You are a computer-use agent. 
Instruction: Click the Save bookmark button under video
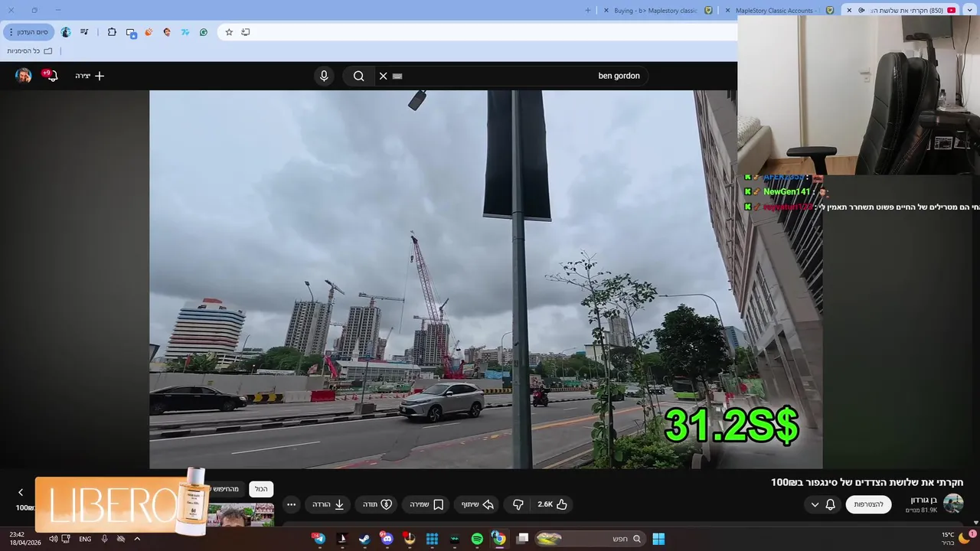point(426,504)
